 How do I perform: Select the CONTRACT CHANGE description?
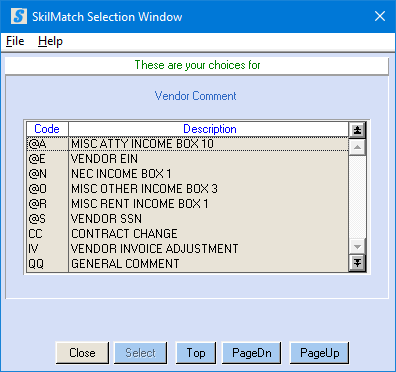click(x=124, y=234)
